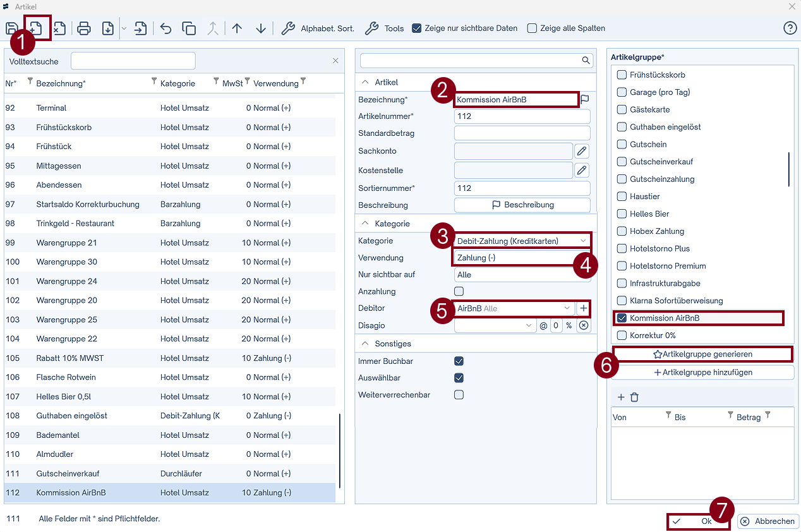Enable the Anzahlung checkbox
Image resolution: width=801 pixels, height=532 pixels.
coord(459,291)
